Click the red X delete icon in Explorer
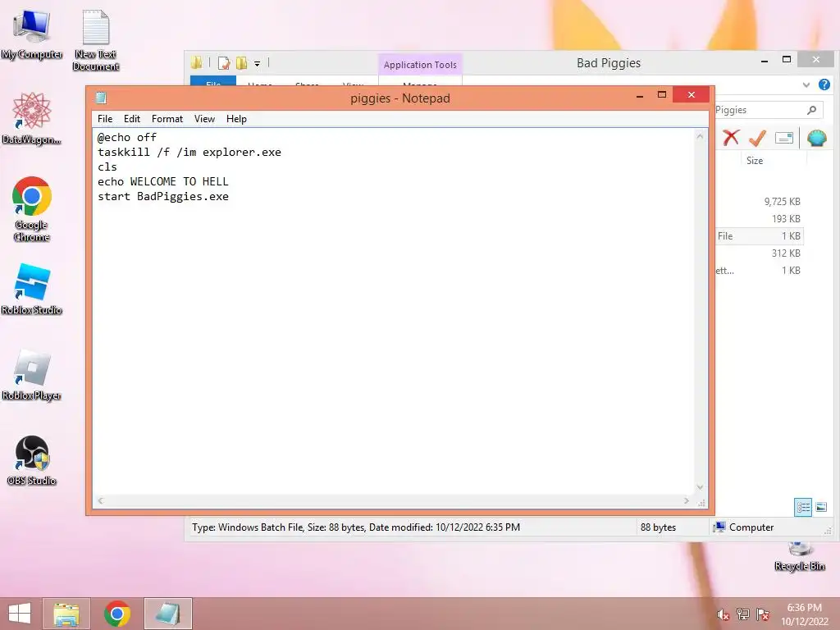Screen dimensions: 840x630 pyautogui.click(x=731, y=138)
